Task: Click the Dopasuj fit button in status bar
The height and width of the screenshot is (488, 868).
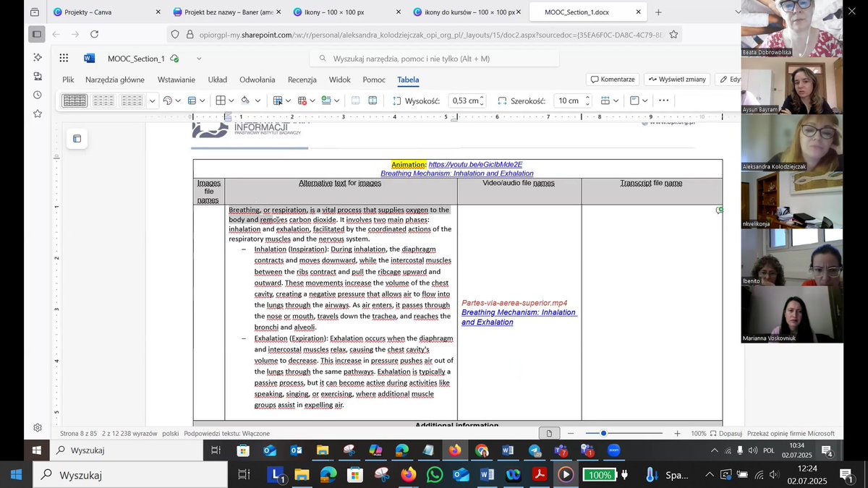Action: pyautogui.click(x=726, y=434)
